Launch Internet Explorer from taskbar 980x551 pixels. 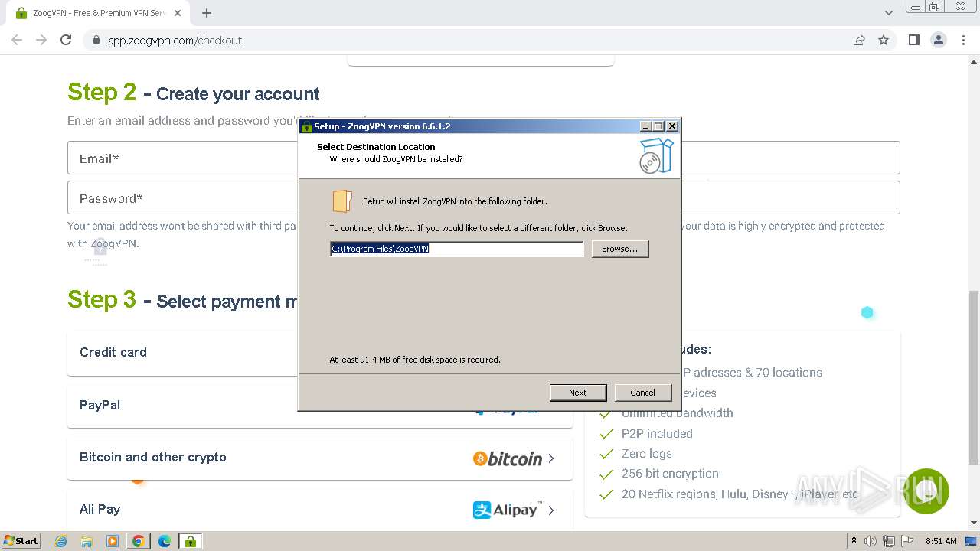[x=61, y=541]
